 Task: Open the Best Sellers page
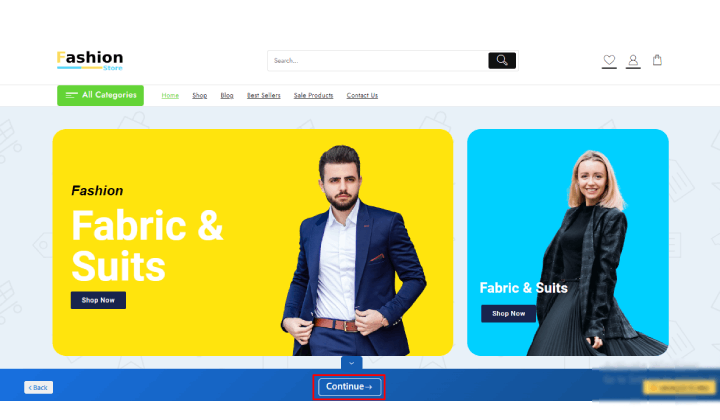(x=264, y=95)
